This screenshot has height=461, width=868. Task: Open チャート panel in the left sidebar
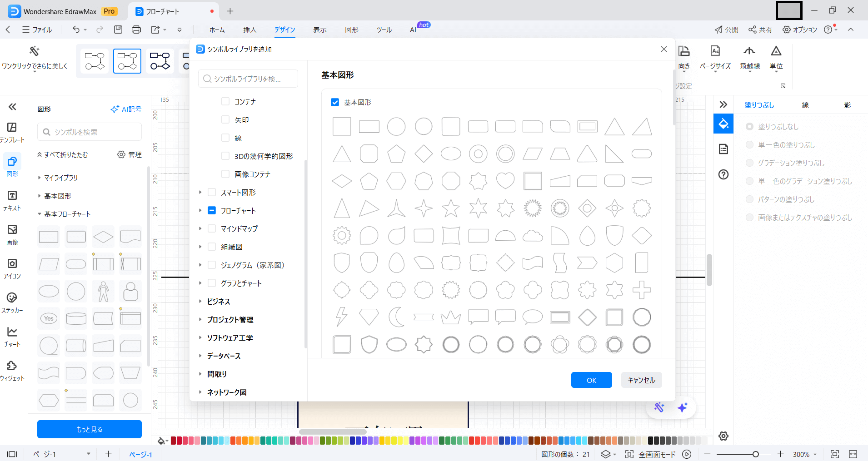point(12,337)
